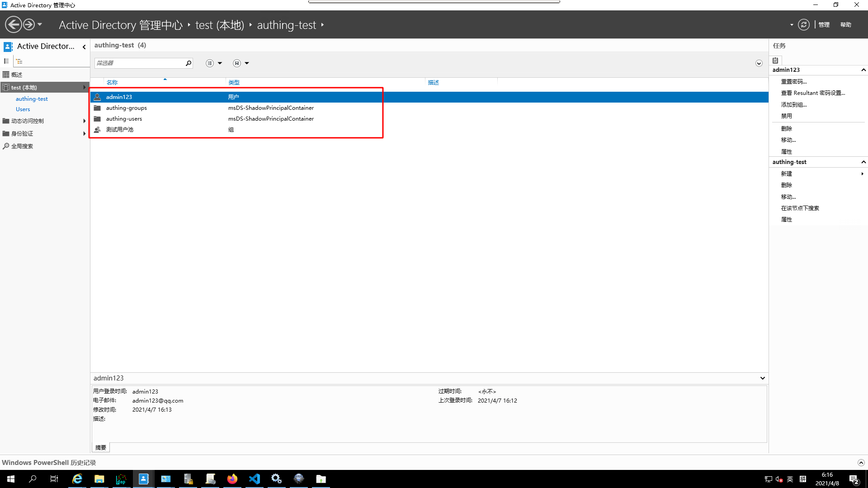Open the 全局搜索 global search node
Image resolution: width=868 pixels, height=488 pixels.
pos(22,146)
